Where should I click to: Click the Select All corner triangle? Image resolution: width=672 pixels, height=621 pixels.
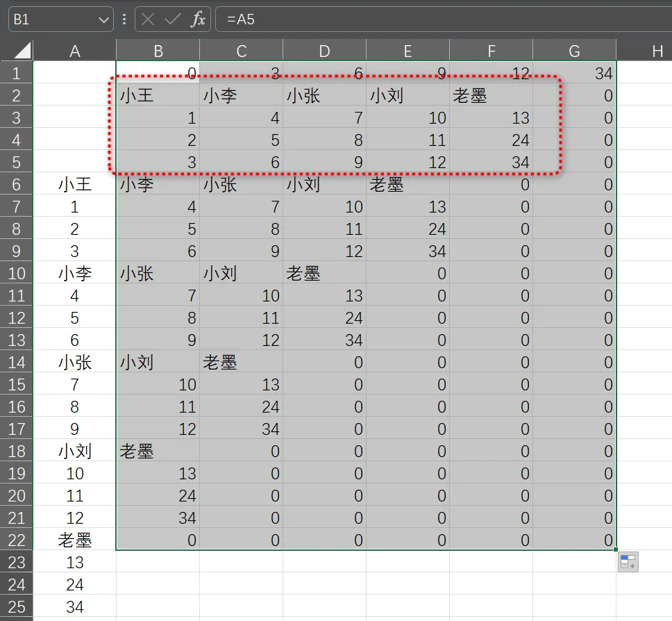tap(22, 50)
